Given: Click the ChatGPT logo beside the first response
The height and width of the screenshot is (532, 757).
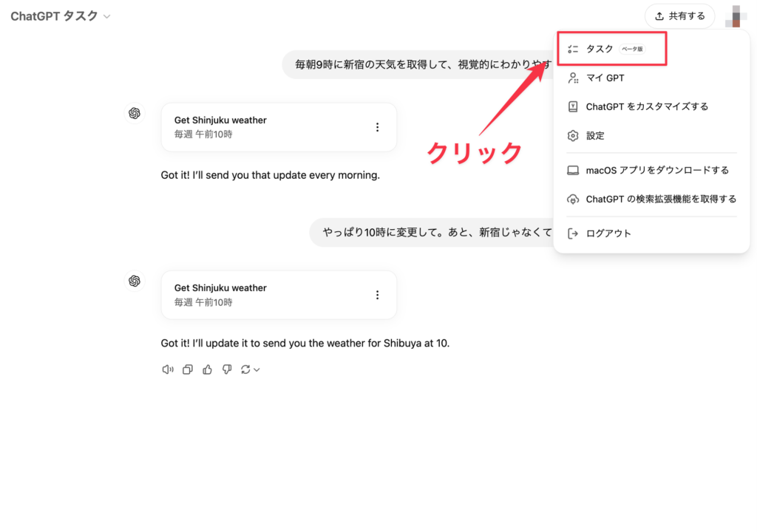Looking at the screenshot, I should tap(135, 113).
